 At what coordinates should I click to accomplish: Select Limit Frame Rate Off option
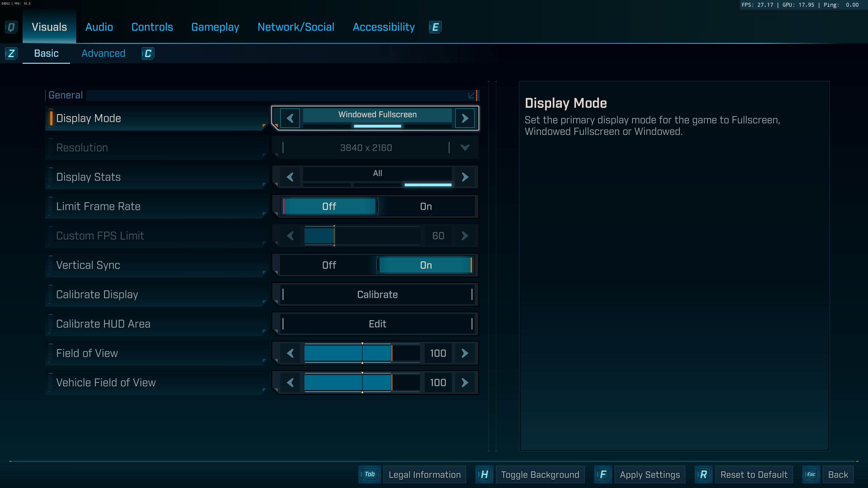[329, 206]
